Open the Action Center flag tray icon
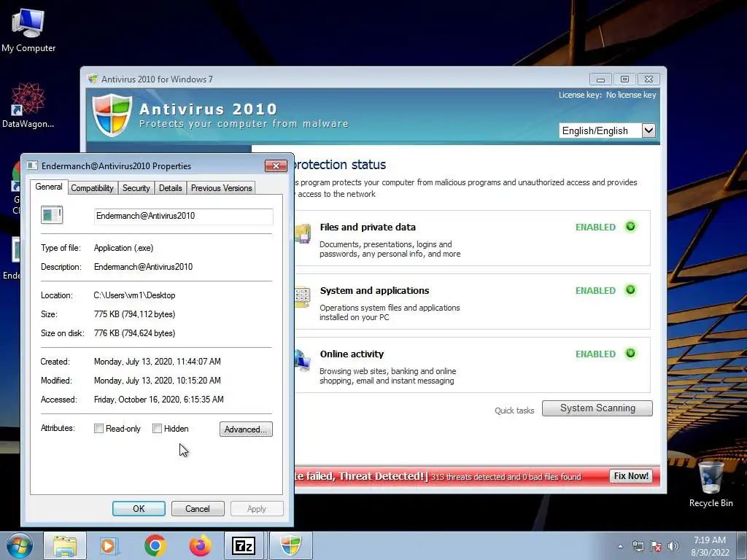Viewport: 747px width, 560px height. 656,547
